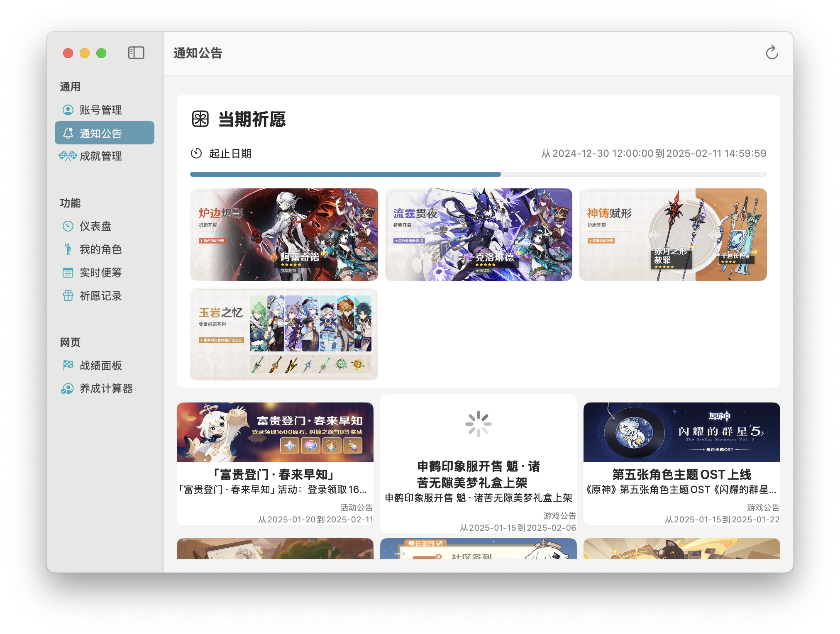Image resolution: width=840 pixels, height=634 pixels.
Task: Open 祈愿记录 wish history
Action: (x=100, y=296)
